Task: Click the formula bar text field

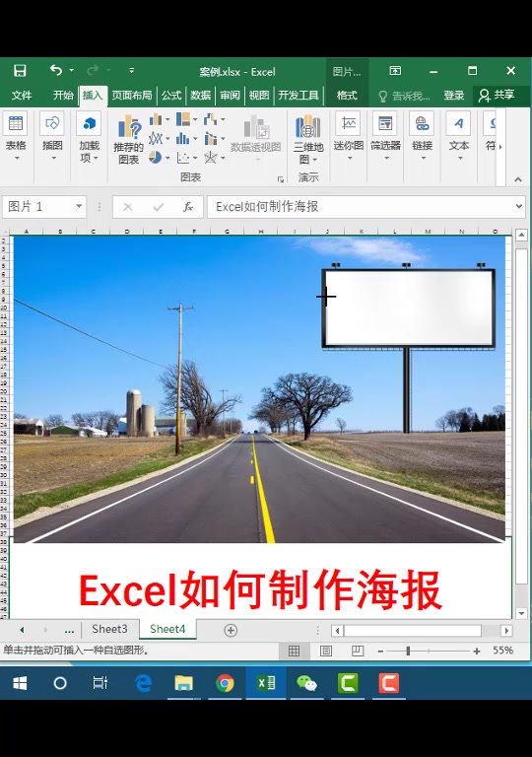Action: coord(361,207)
